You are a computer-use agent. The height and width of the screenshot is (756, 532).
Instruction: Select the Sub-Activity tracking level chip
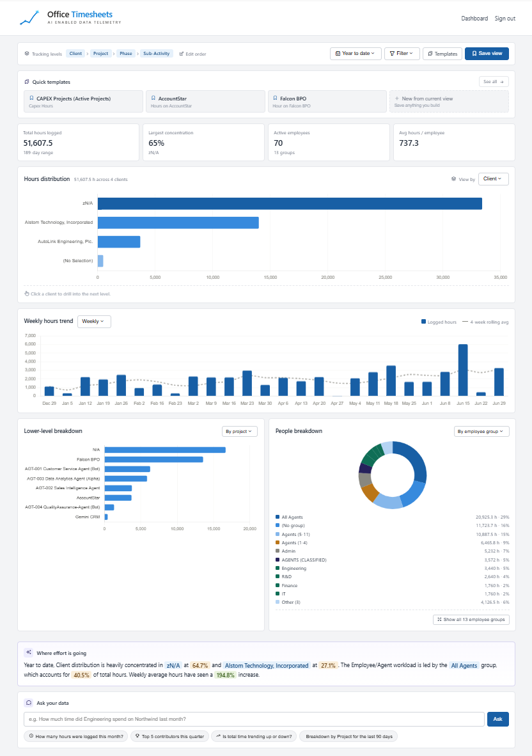click(x=156, y=54)
